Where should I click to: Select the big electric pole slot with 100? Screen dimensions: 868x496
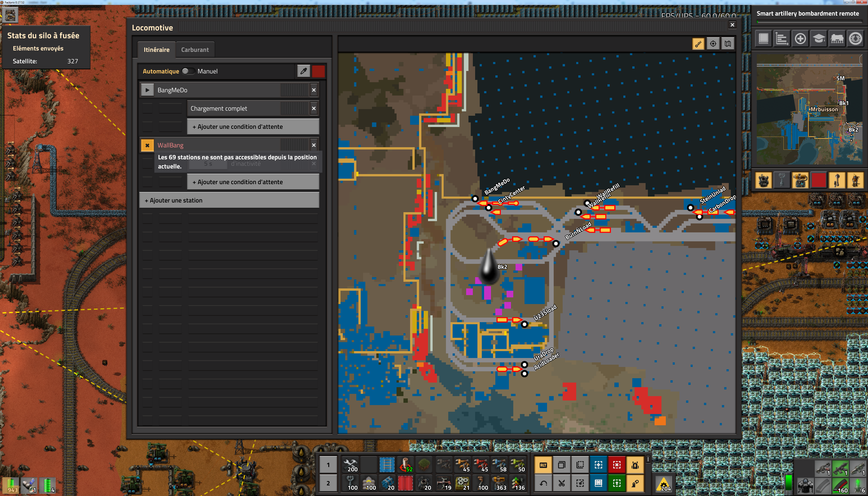pyautogui.click(x=350, y=483)
